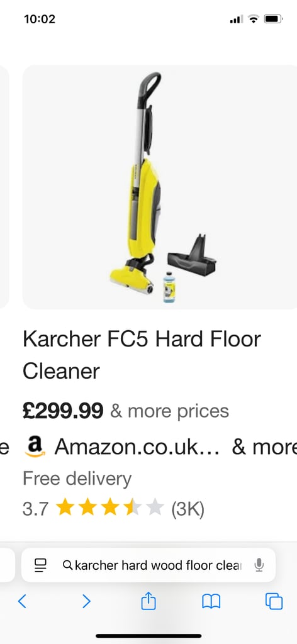Open the tabs overview icon

tap(274, 601)
